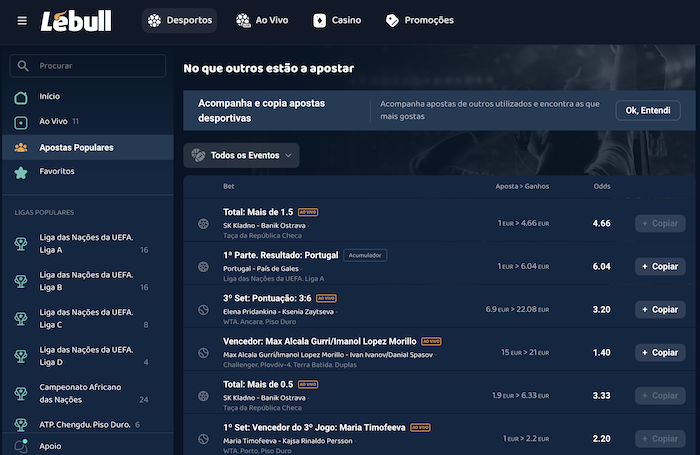Open the Casino tab
Viewport: 700px width, 455px height.
click(337, 21)
